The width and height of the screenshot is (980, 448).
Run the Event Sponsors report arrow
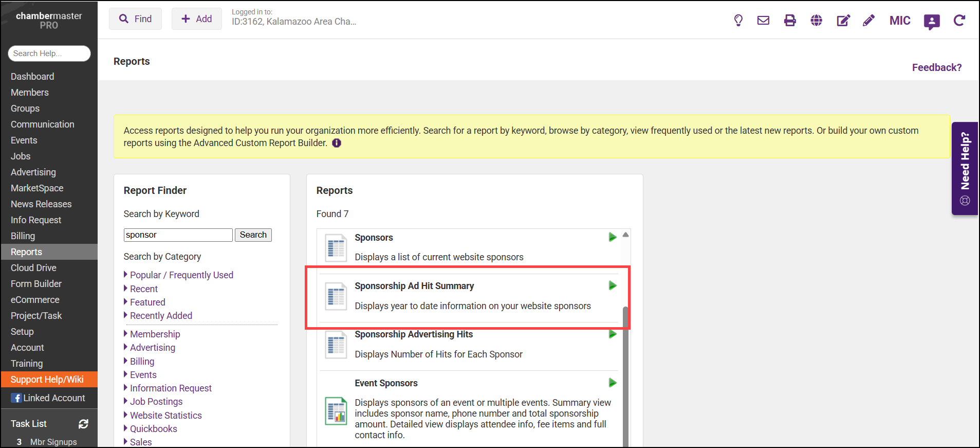pos(612,383)
